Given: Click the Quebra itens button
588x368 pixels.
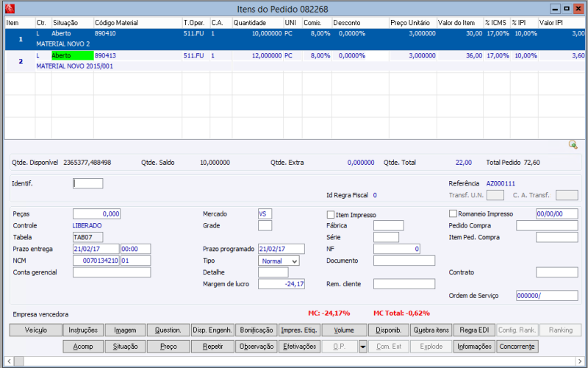Looking at the screenshot, I should point(430,330).
